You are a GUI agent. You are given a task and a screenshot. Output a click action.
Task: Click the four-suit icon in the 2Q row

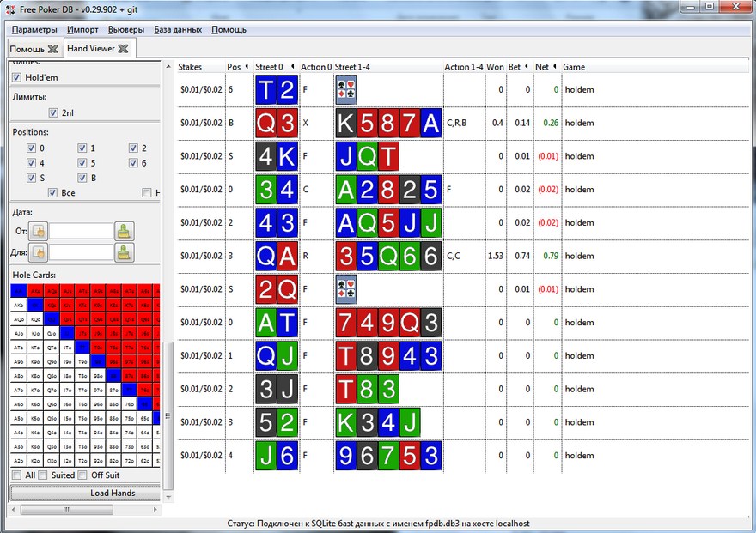pyautogui.click(x=346, y=289)
